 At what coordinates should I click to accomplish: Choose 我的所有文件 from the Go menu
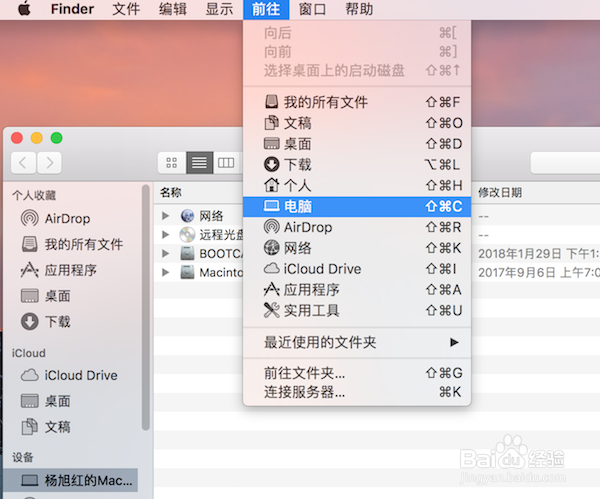point(357,102)
